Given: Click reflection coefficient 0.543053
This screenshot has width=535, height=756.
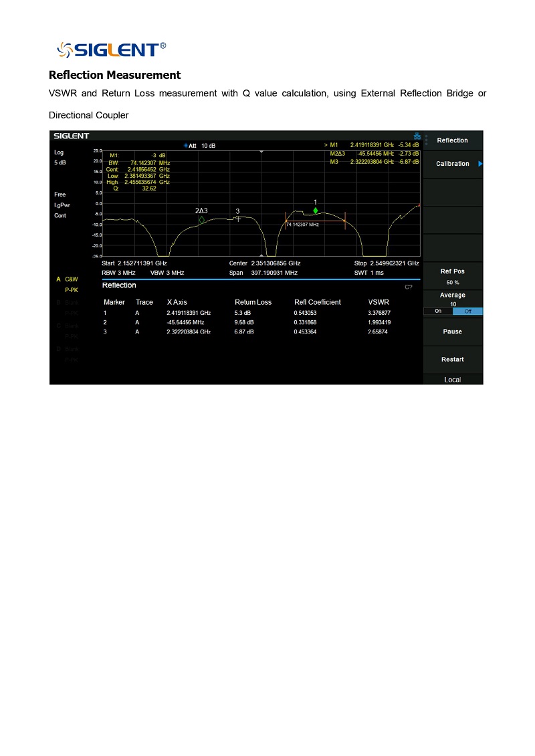Looking at the screenshot, I should (306, 313).
